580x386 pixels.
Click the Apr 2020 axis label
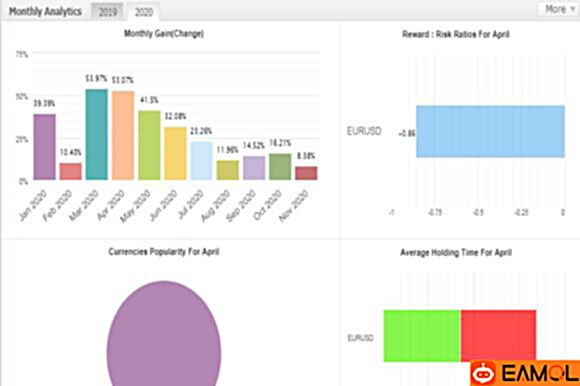(x=111, y=205)
